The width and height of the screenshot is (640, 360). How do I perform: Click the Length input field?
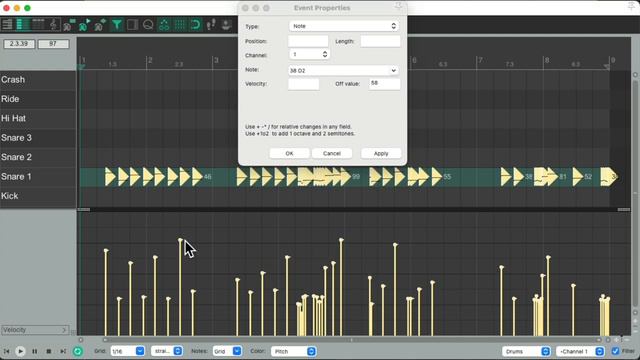click(x=380, y=41)
